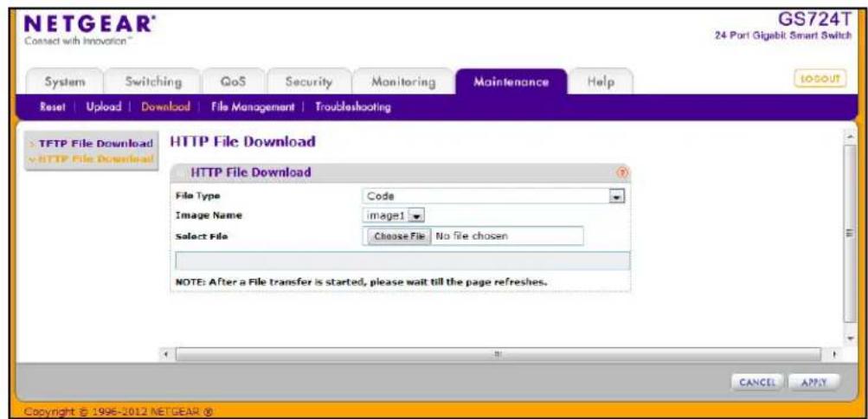
Task: Click the 'Image Name' label
Action: click(x=209, y=216)
